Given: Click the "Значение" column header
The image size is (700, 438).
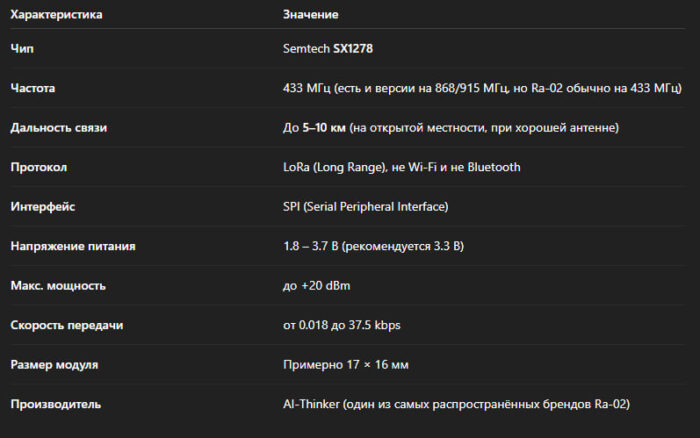Looking at the screenshot, I should point(311,15).
